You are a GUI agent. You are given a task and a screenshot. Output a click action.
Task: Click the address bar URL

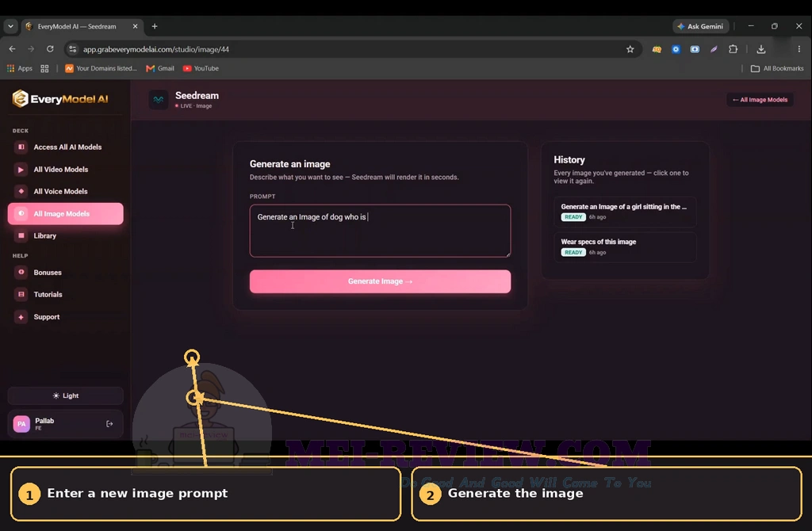[x=156, y=50]
